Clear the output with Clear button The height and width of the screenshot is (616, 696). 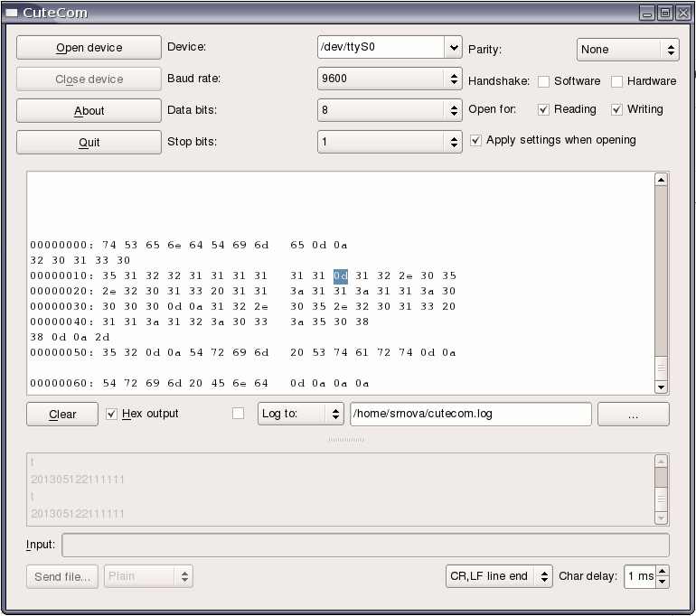point(62,415)
